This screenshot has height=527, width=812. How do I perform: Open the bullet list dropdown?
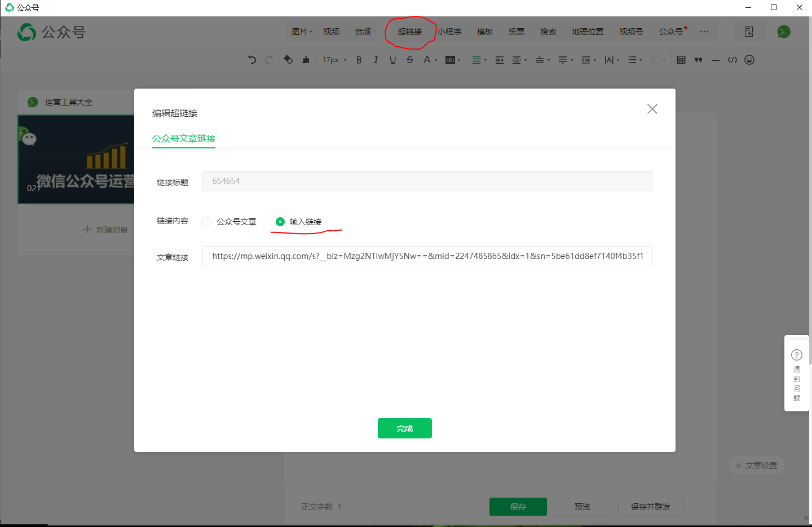[x=634, y=60]
